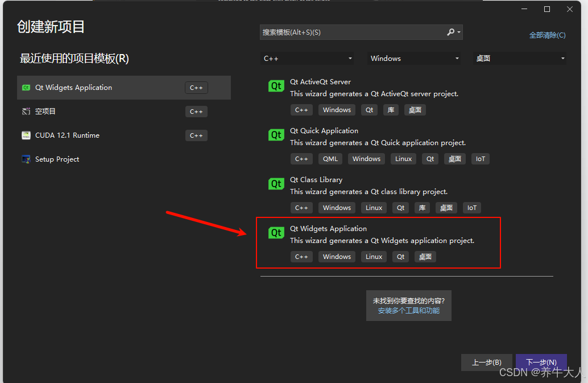Click the Windows tag under Qt ActiveQt Server
This screenshot has height=383, width=588.
337,110
